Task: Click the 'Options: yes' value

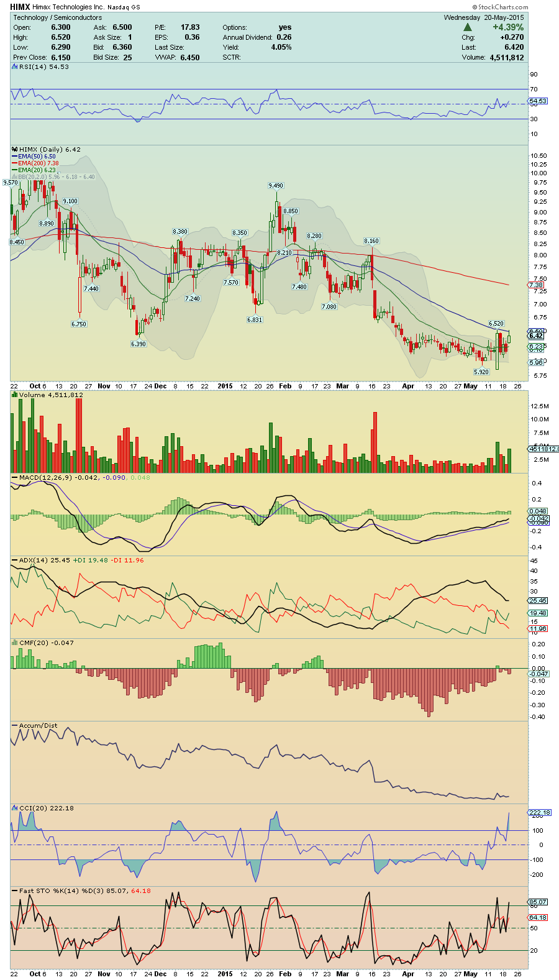Action: tap(285, 27)
